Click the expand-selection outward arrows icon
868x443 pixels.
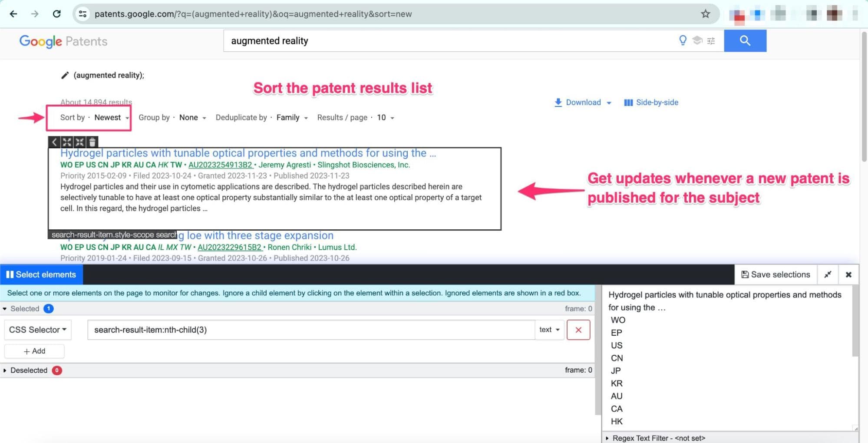67,142
